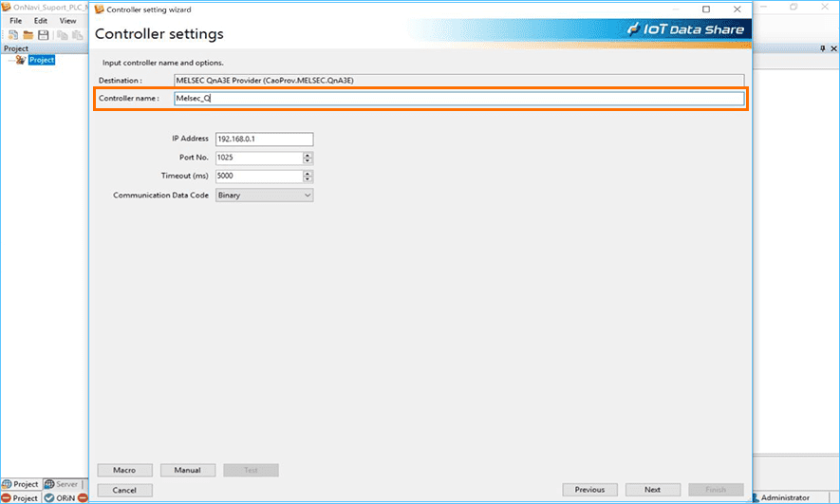This screenshot has width=840, height=504.
Task: Click the Project status label at bottom
Action: 26,497
